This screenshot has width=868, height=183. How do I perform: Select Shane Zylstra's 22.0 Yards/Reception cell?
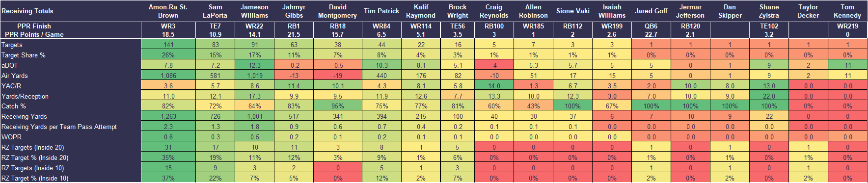(769, 96)
